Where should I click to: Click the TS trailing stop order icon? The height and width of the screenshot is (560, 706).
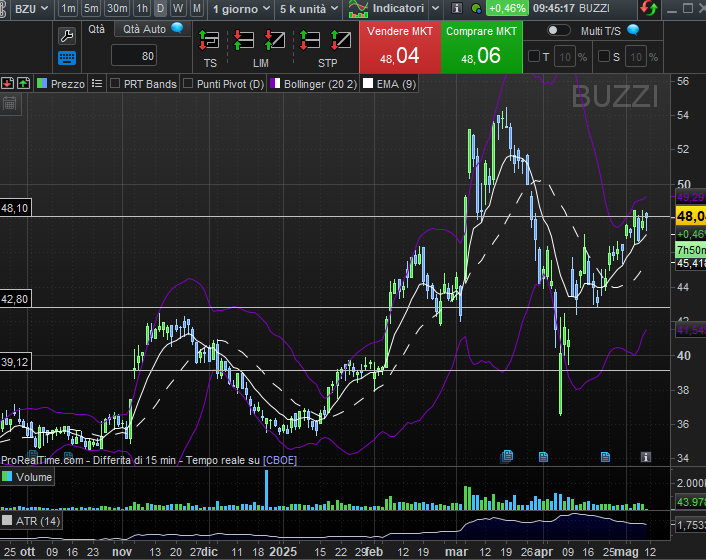(x=210, y=41)
